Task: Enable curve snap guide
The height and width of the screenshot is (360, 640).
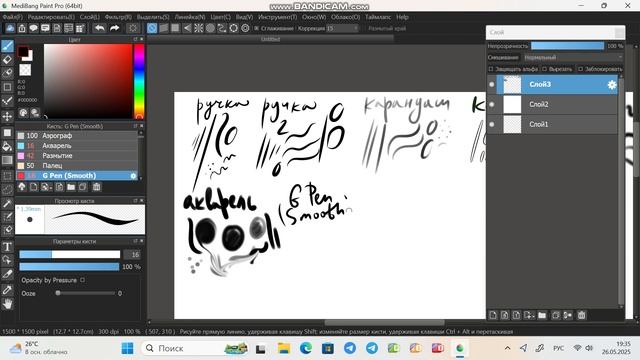Action: (222, 28)
